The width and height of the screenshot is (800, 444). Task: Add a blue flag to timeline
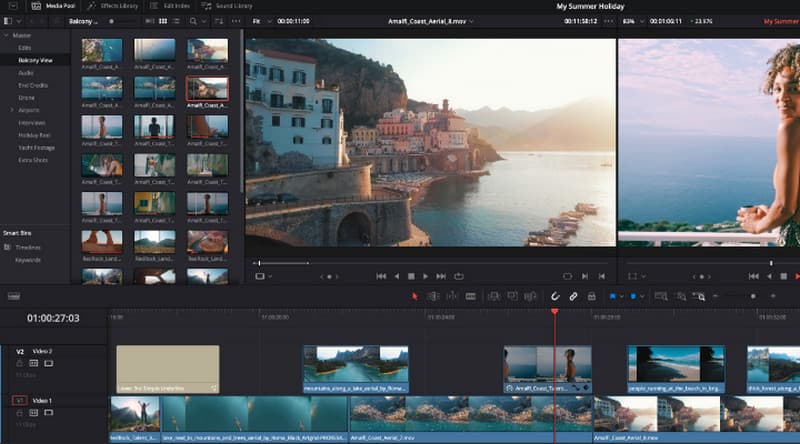(x=613, y=297)
